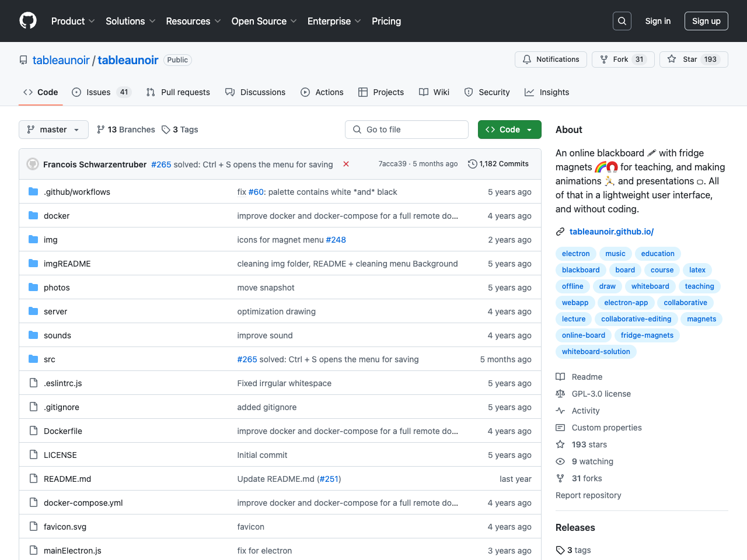Click the repository icon beside tableaunoir owner
This screenshot has width=747, height=560.
pos(23,60)
